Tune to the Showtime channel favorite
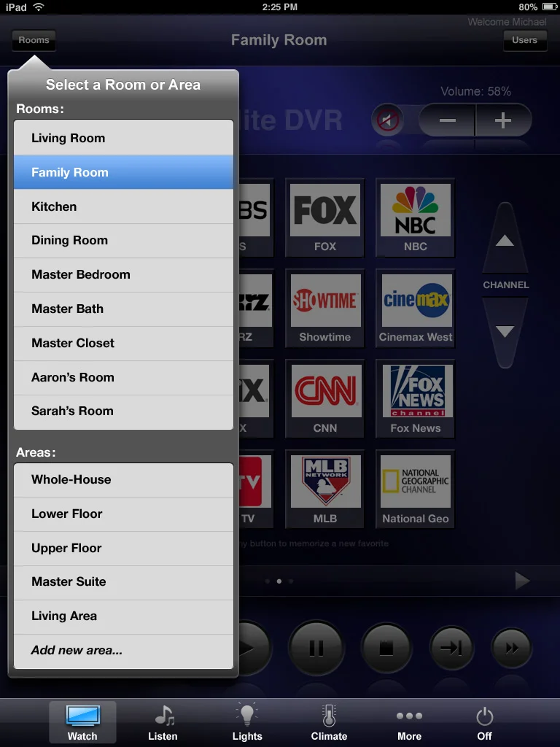 click(x=324, y=309)
